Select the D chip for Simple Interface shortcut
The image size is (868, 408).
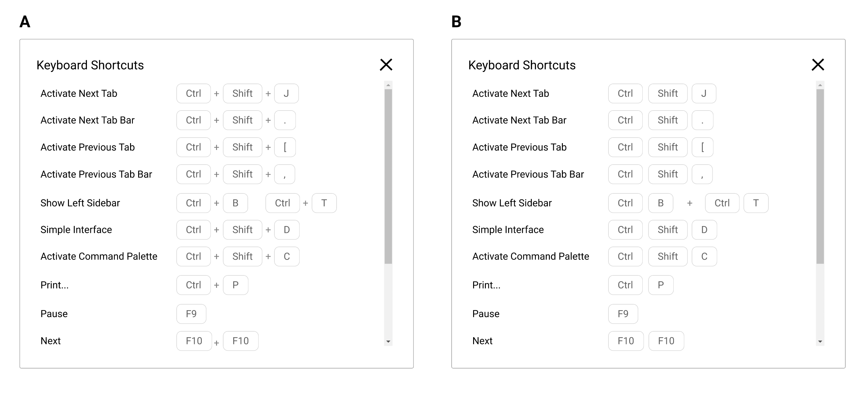[287, 229]
